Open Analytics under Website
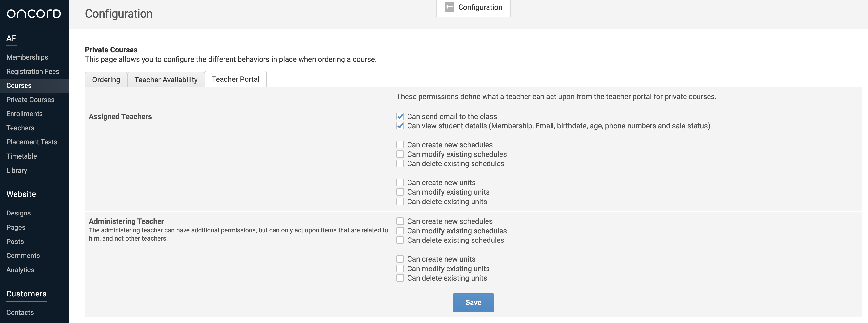Image resolution: width=868 pixels, height=323 pixels. tap(20, 270)
